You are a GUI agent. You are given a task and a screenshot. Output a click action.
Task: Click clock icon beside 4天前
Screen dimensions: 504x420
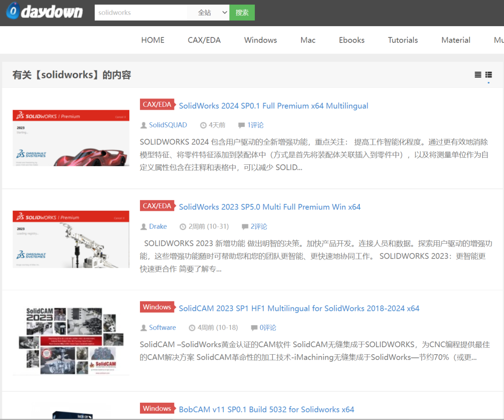pos(203,126)
